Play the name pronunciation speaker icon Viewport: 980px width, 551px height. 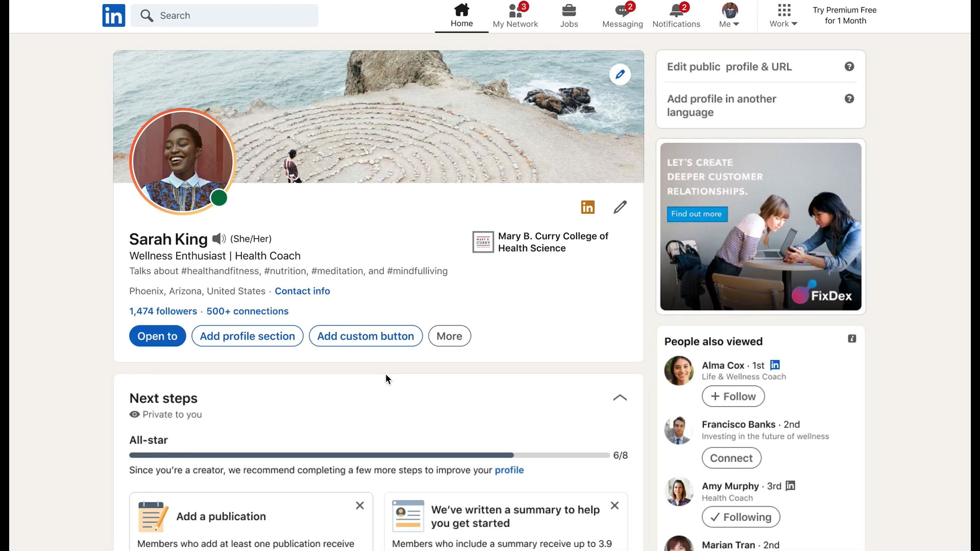pos(219,239)
